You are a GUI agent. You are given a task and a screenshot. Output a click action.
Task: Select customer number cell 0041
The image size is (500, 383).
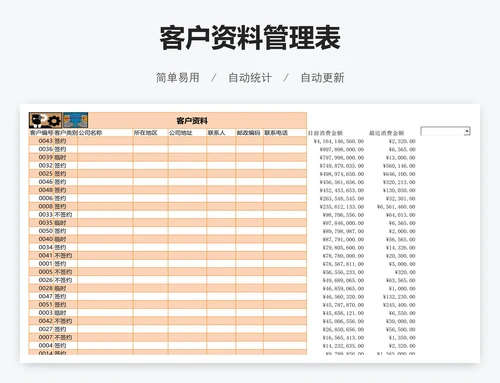coord(46,255)
